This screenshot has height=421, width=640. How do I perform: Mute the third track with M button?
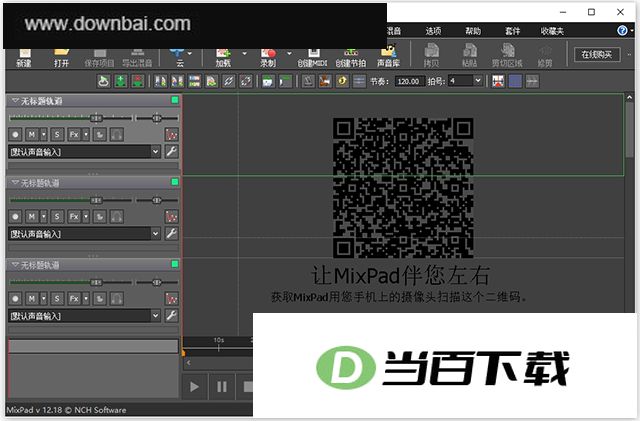click(x=32, y=298)
